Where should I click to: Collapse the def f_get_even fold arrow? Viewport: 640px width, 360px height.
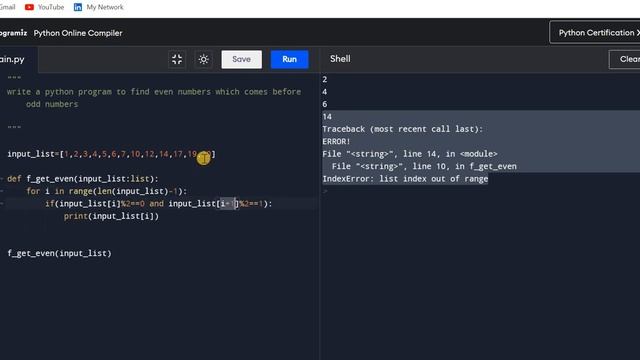click(2, 179)
